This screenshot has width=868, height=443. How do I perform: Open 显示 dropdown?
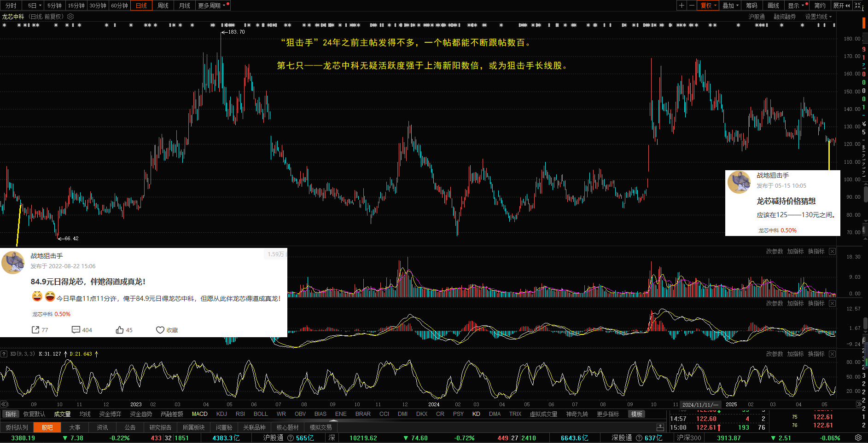click(x=796, y=6)
